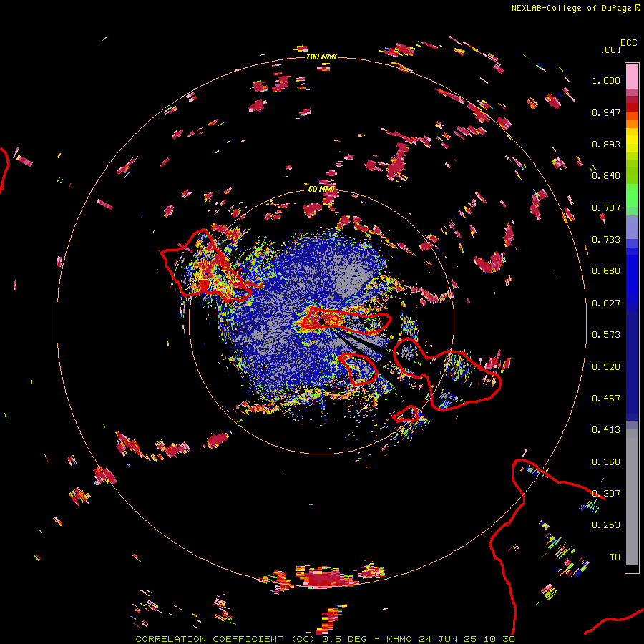Click the TH threshold label
644x644 pixels.
(x=615, y=557)
